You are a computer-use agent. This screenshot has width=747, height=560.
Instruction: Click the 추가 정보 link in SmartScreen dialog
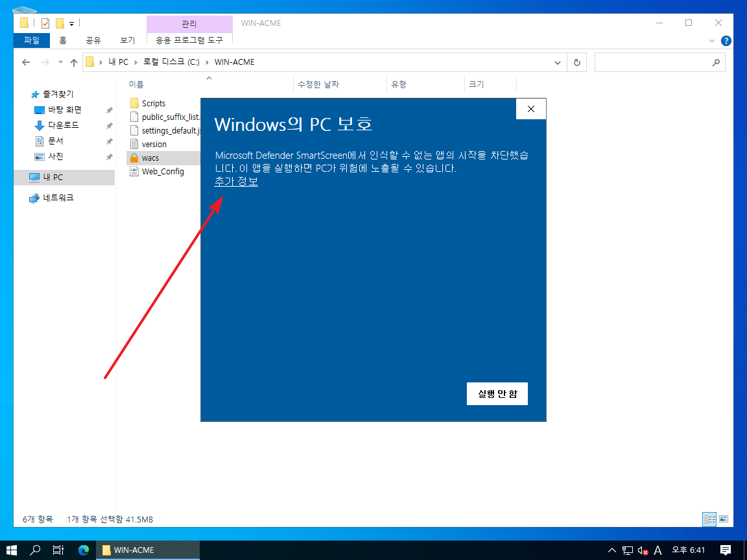click(236, 181)
